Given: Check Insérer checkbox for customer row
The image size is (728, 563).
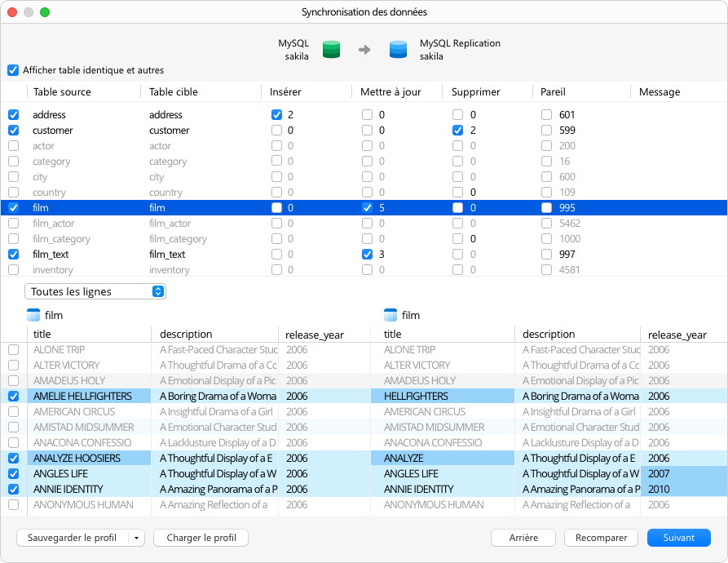Looking at the screenshot, I should click(276, 130).
